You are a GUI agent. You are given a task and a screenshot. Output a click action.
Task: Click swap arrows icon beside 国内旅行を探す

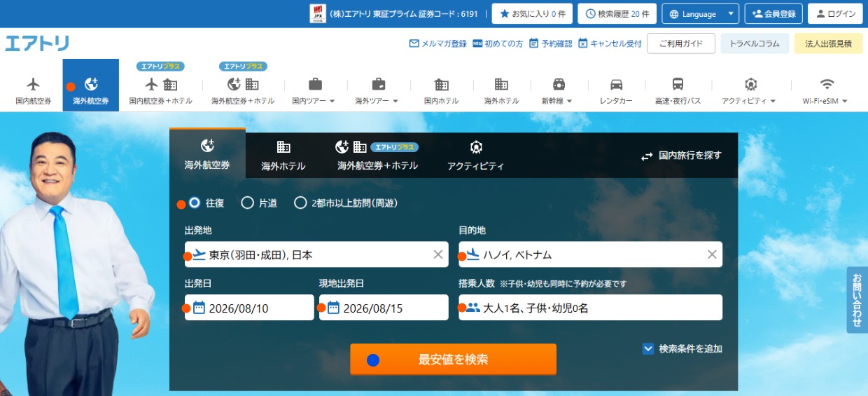click(647, 156)
